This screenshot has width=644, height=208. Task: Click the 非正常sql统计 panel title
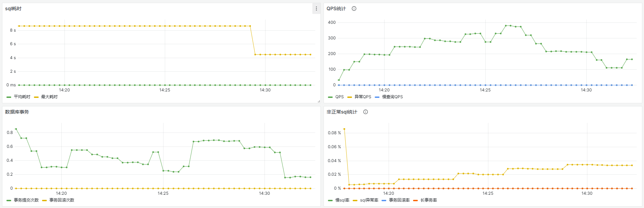coord(342,112)
